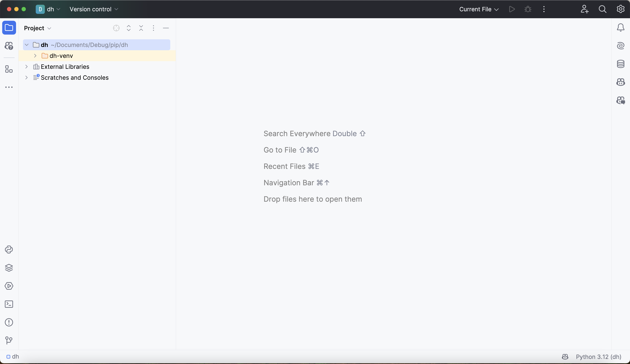Open the Python Console tool window
The image size is (630, 364).
click(9, 250)
